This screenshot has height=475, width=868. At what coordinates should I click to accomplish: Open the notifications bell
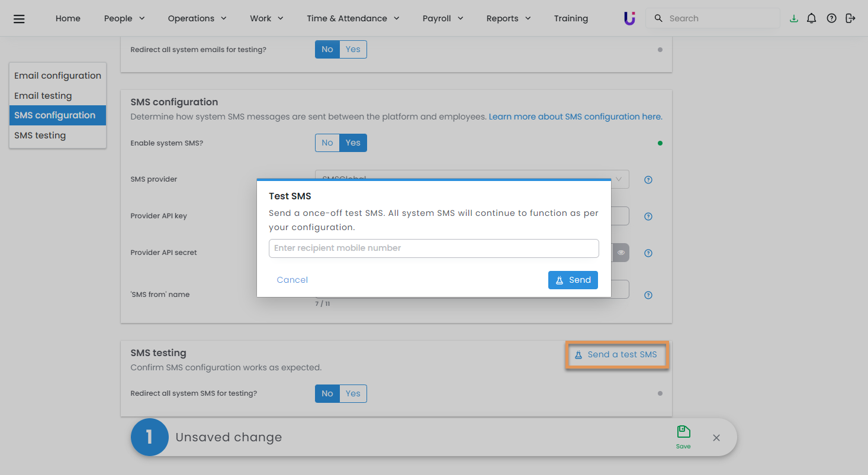point(812,18)
